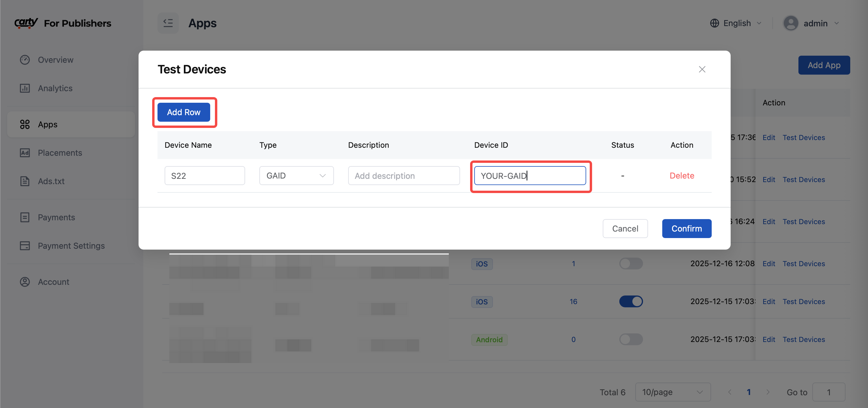Click the Payment Settings card icon
Screen dimensions: 868x408
(25, 246)
